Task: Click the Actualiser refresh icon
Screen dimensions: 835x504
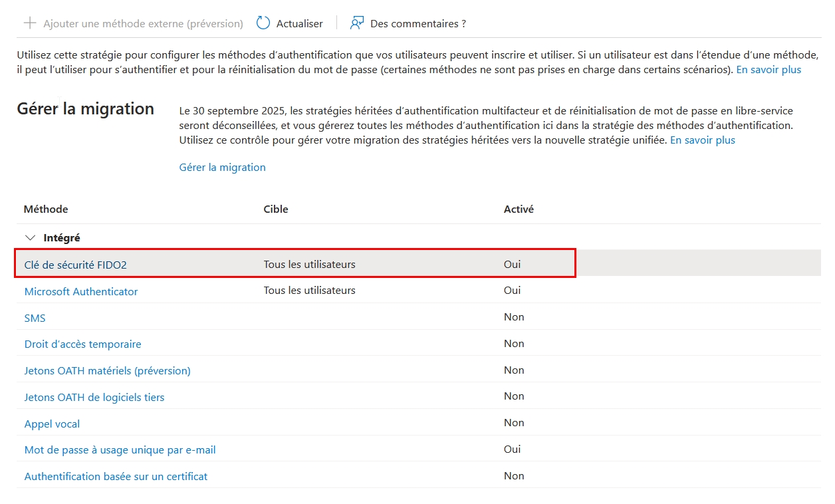Action: (263, 23)
